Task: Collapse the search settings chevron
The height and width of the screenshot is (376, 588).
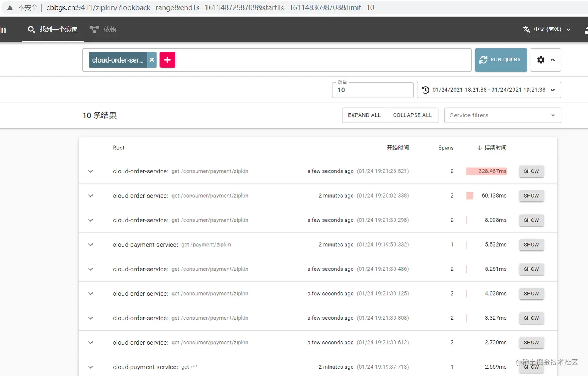Action: 553,60
